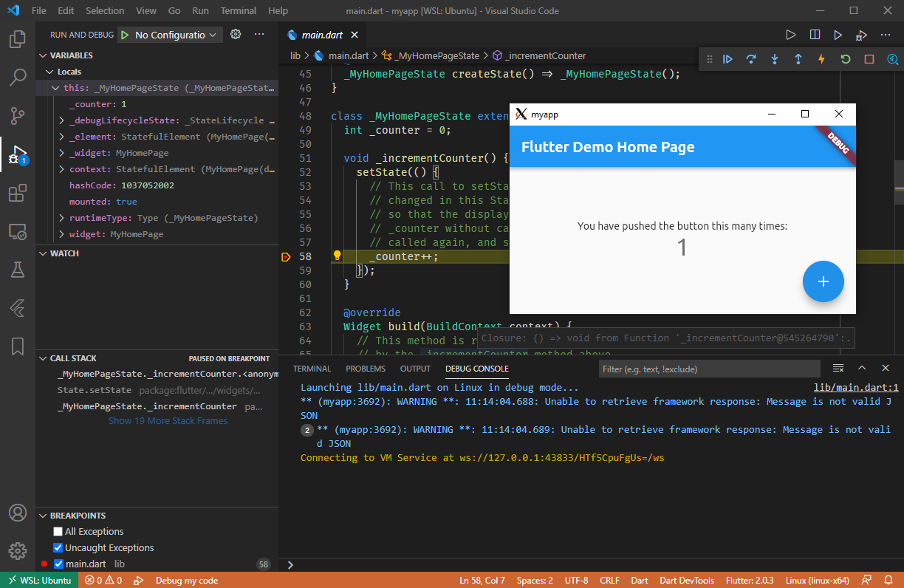
Task: Close the main.dart editor tab
Action: 355,35
